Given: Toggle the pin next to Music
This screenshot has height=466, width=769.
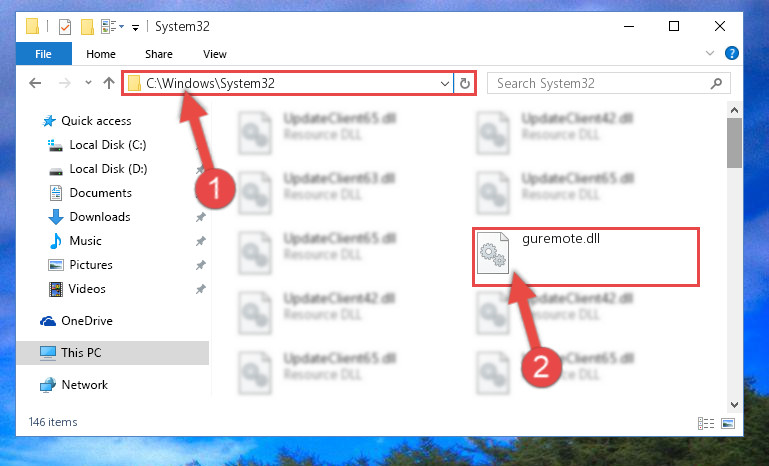Looking at the screenshot, I should click(x=201, y=241).
